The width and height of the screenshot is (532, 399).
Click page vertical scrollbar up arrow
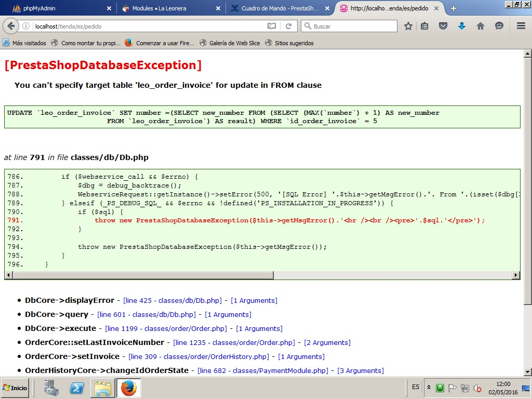pyautogui.click(x=528, y=54)
